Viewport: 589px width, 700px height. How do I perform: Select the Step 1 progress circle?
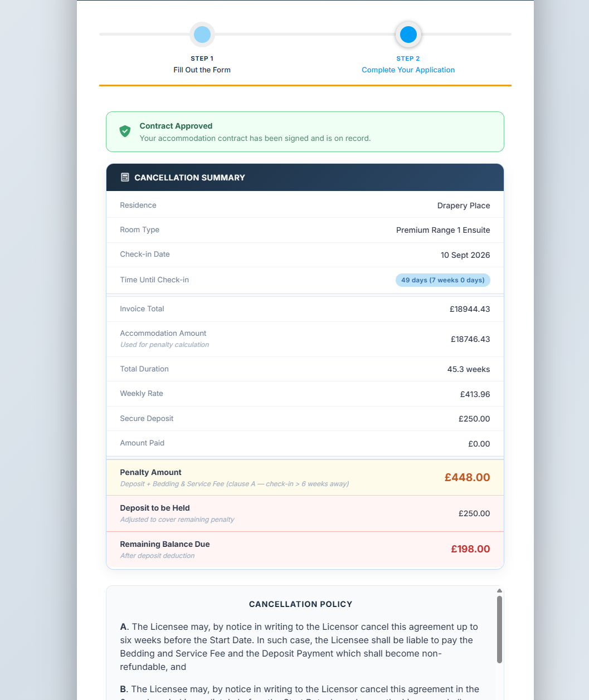[202, 35]
